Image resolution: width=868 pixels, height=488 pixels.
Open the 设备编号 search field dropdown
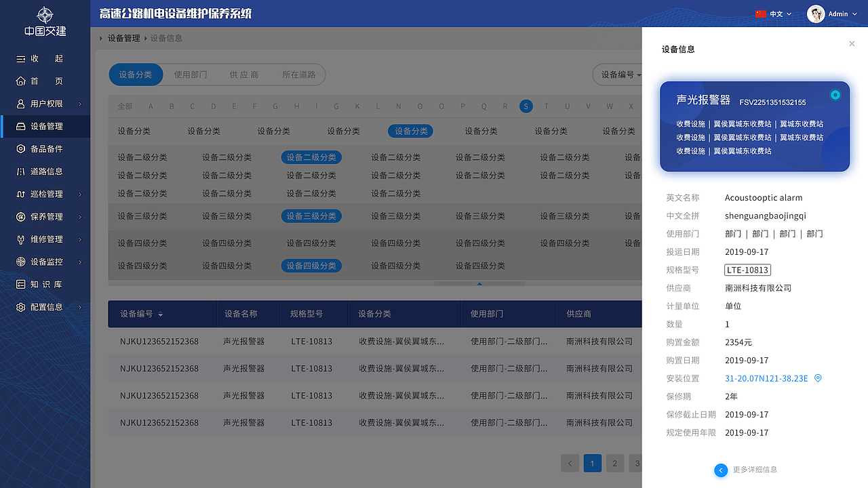(x=620, y=75)
